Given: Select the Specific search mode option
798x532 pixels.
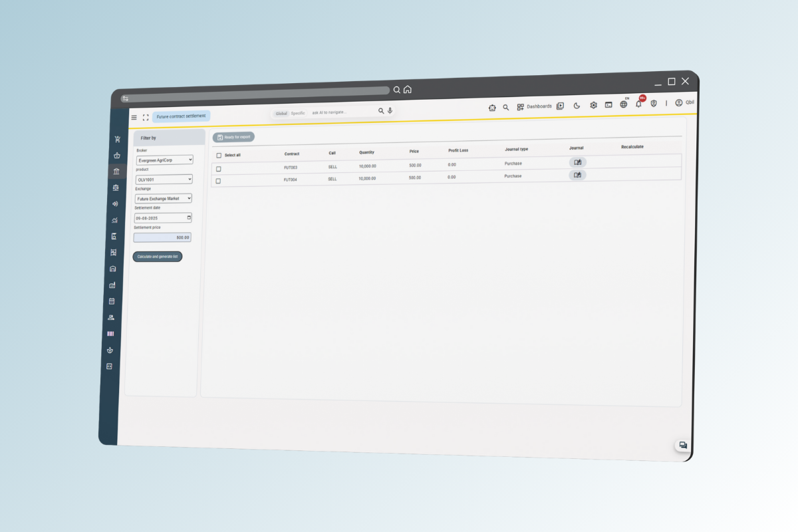Looking at the screenshot, I should 298,113.
